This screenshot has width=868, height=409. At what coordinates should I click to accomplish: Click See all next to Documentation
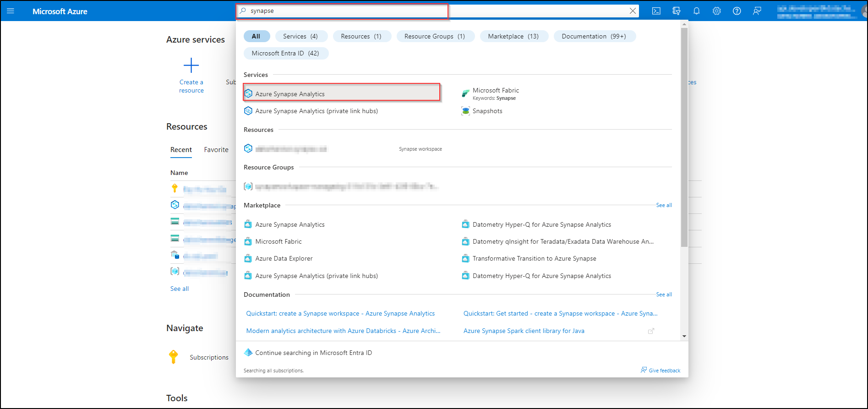tap(664, 294)
